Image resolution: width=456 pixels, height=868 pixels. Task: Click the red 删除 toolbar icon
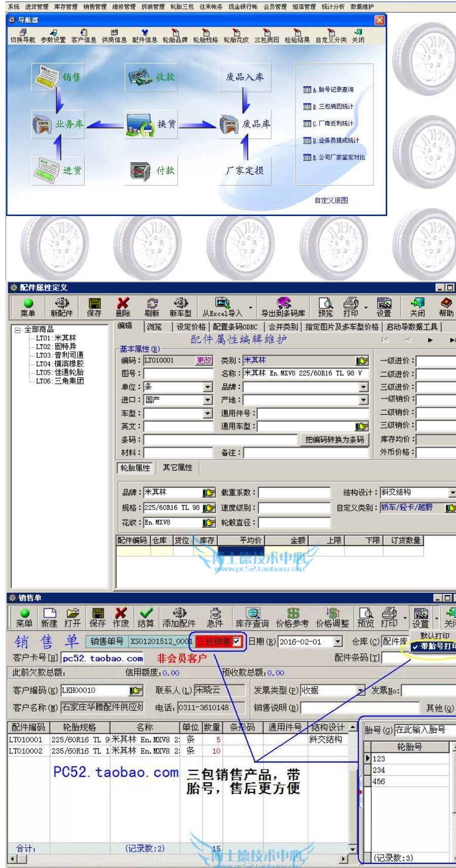(x=123, y=308)
